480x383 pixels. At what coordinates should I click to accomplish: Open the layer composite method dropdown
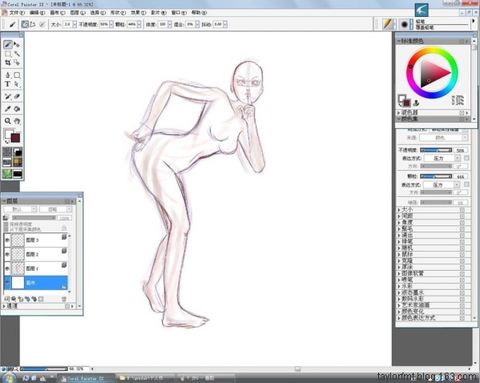point(20,209)
